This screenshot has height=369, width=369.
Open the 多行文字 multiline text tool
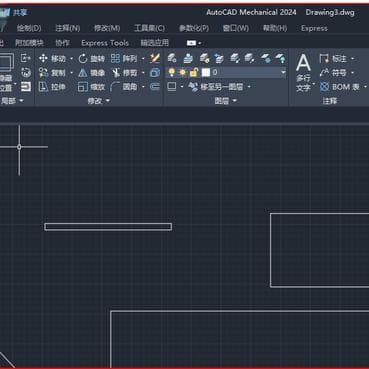303,73
